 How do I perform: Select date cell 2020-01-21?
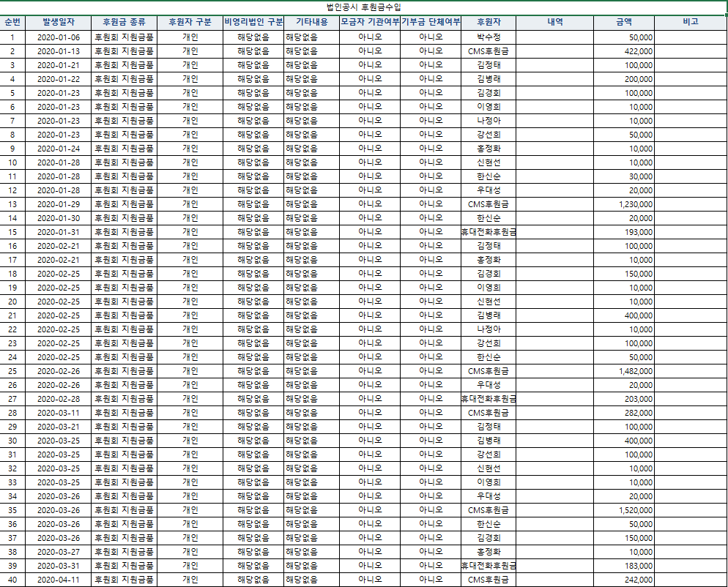point(59,65)
